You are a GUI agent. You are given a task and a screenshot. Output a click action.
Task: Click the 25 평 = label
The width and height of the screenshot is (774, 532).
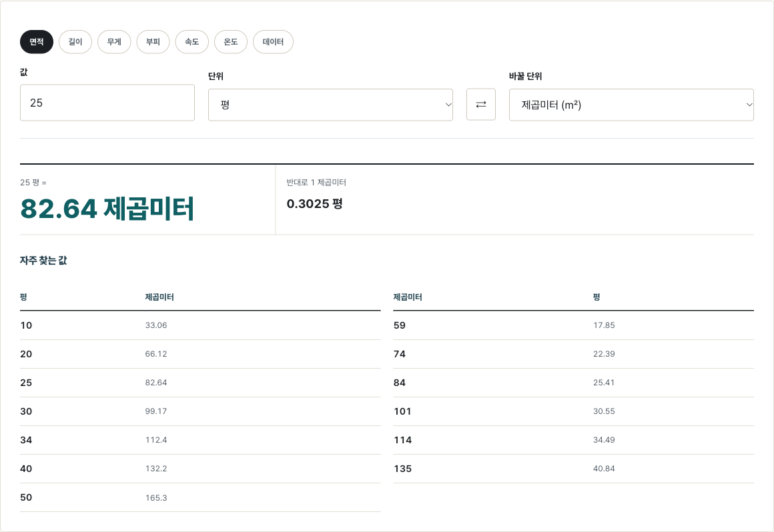pos(33,183)
